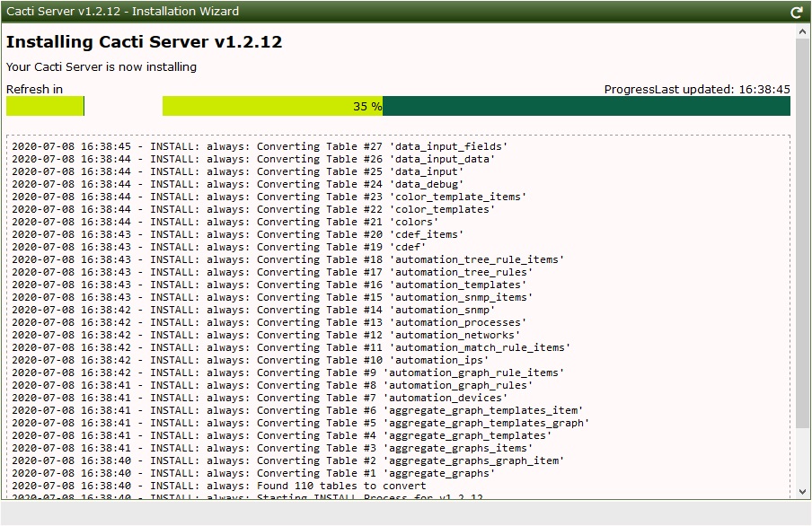Select log line for Table #9 'automation_graph_rule_items'
Viewport: 812px width, 526px height.
tap(288, 373)
